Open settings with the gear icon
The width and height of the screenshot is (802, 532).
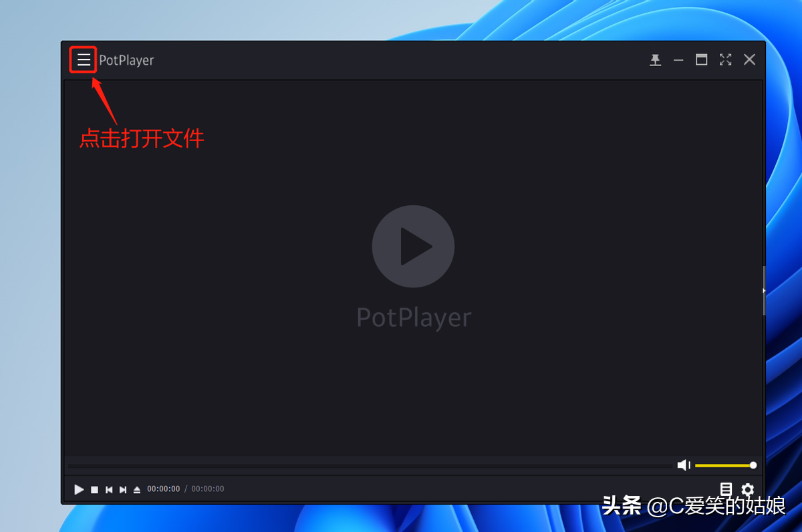tap(748, 490)
